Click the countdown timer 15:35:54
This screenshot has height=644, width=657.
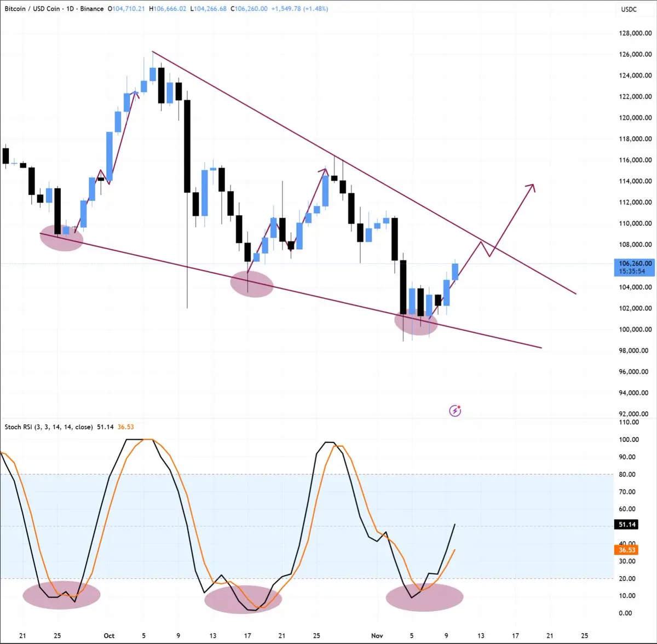tap(632, 271)
